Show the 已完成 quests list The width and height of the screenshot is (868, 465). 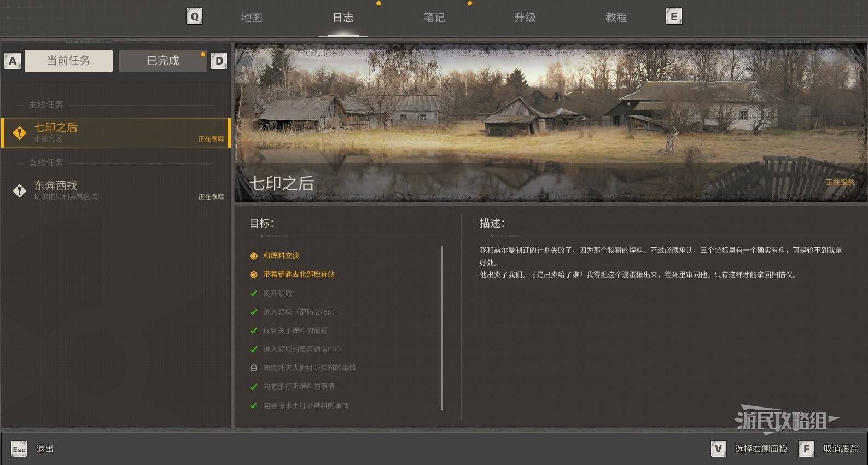click(x=163, y=61)
